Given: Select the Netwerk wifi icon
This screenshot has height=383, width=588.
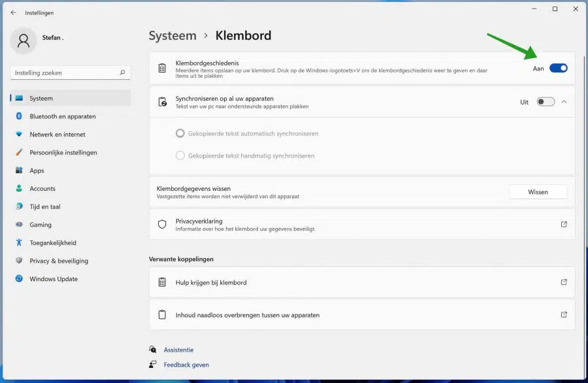Looking at the screenshot, I should point(19,134).
